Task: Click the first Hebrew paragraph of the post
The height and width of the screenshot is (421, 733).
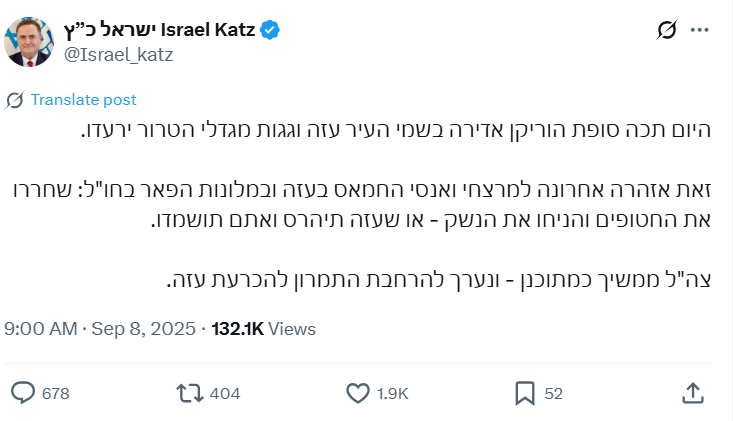Action: tap(398, 131)
